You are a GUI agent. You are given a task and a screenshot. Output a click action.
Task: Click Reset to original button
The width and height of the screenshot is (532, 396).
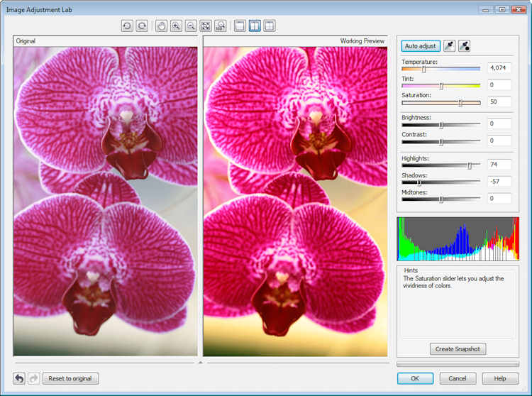tap(70, 378)
